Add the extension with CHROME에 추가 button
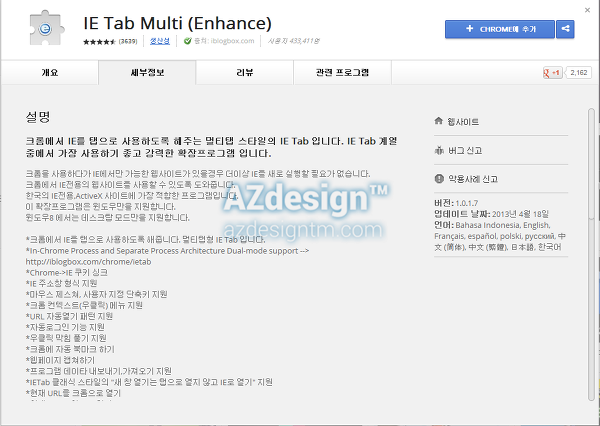This screenshot has width=600, height=426. coord(500,29)
